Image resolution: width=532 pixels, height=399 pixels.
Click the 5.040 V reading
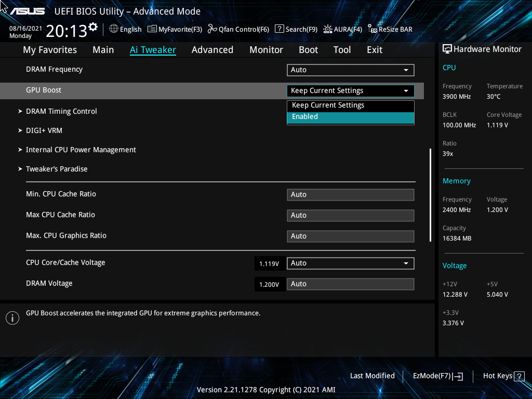coord(497,295)
